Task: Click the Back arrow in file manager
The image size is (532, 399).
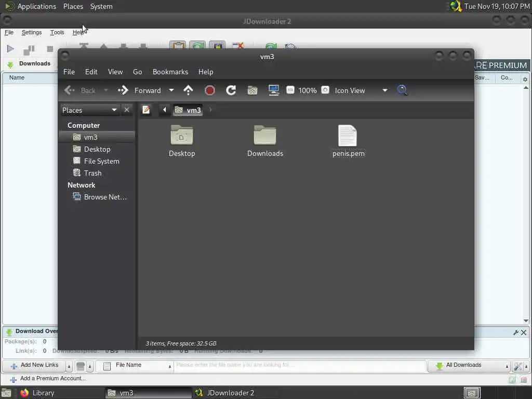Action: [70, 90]
